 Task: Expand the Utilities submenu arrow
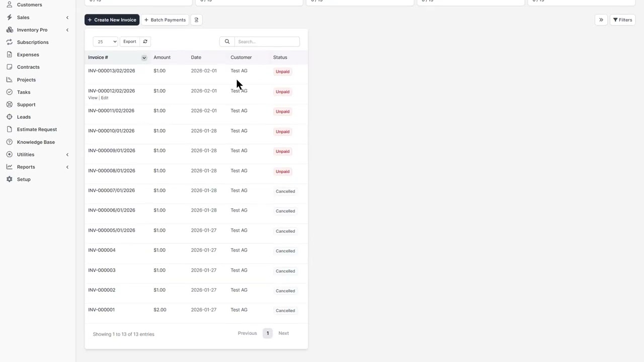67,154
